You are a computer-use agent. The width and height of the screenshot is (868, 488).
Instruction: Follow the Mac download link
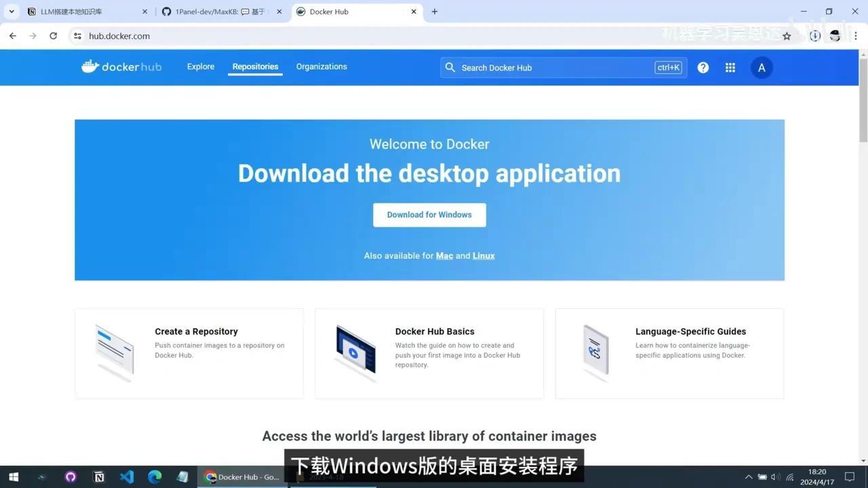pyautogui.click(x=444, y=256)
